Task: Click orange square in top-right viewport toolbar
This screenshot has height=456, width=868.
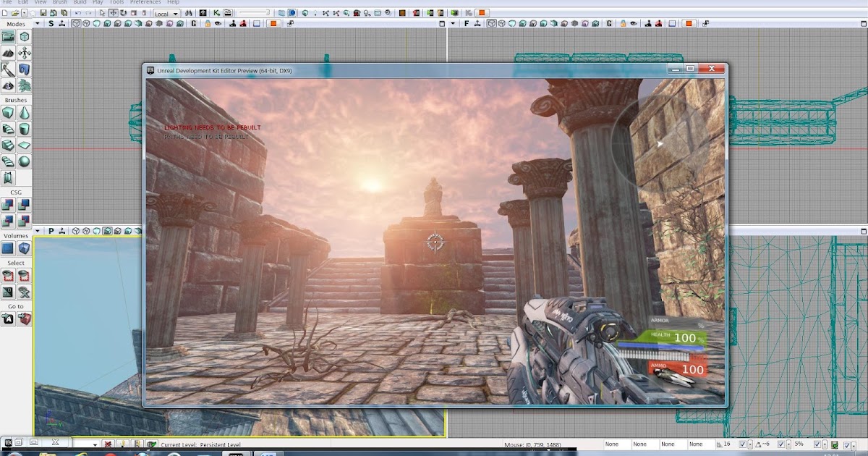Action: click(689, 23)
